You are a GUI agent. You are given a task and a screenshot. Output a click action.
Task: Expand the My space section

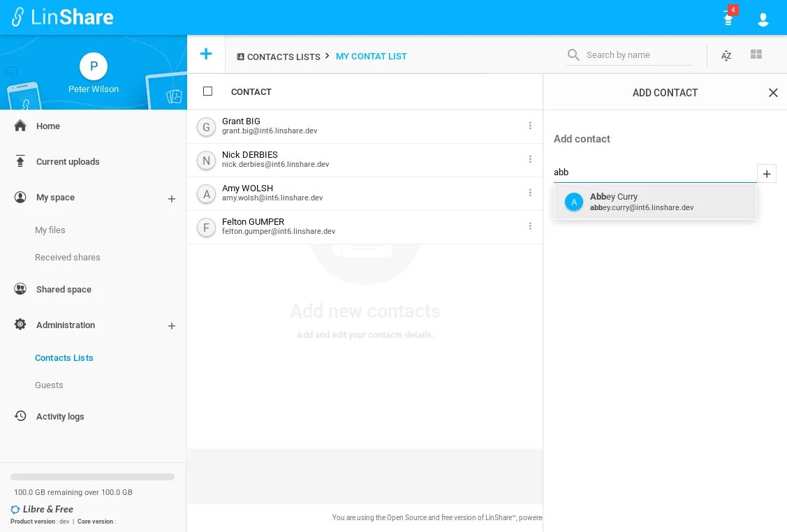[172, 199]
